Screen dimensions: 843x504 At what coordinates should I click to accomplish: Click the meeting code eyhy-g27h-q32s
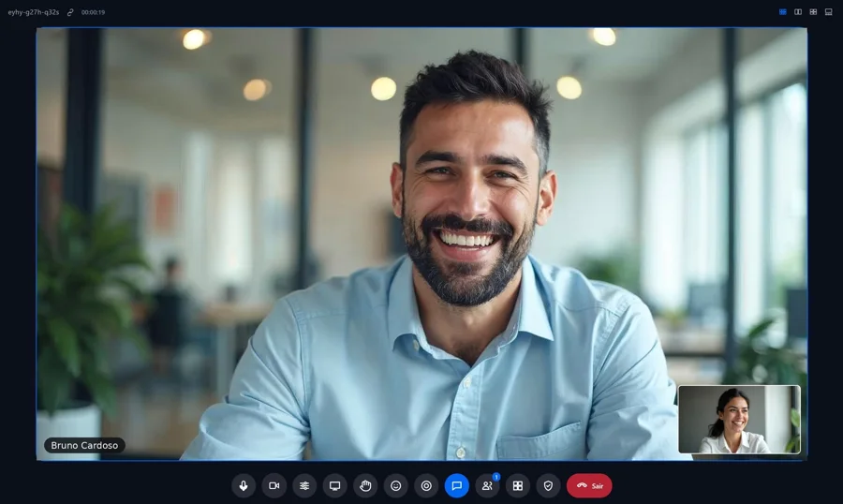pos(34,12)
